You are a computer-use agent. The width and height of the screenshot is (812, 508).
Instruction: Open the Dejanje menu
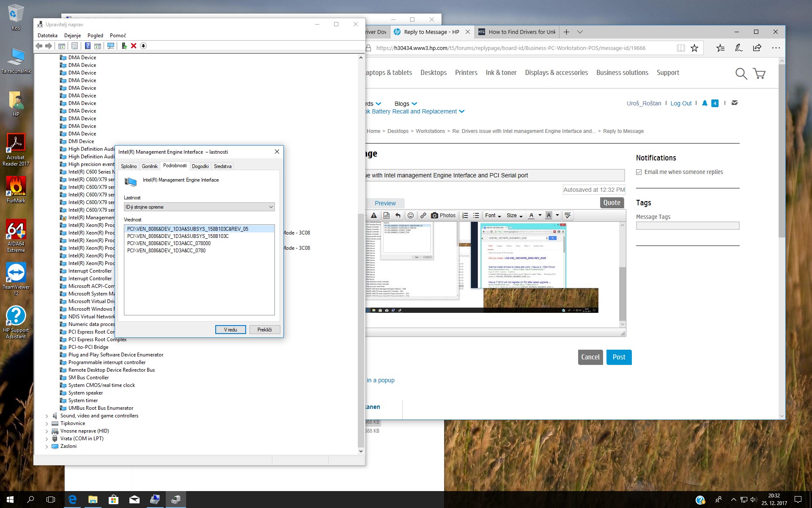[x=72, y=36]
